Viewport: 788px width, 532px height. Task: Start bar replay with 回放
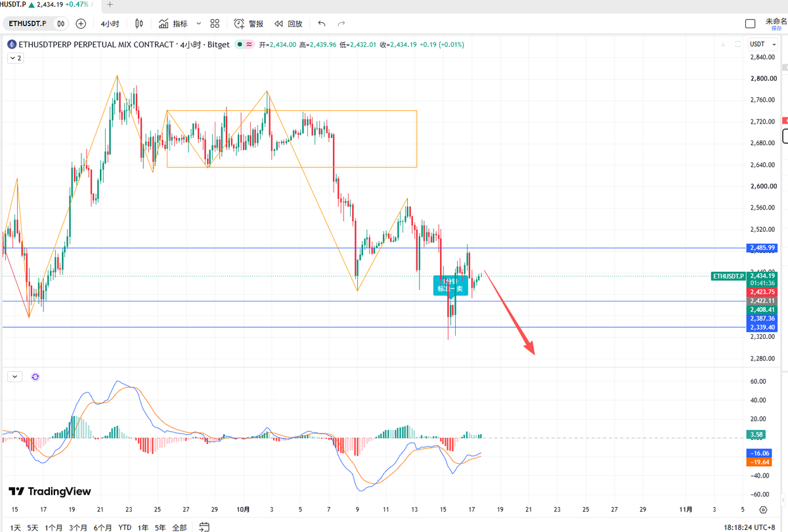[288, 24]
